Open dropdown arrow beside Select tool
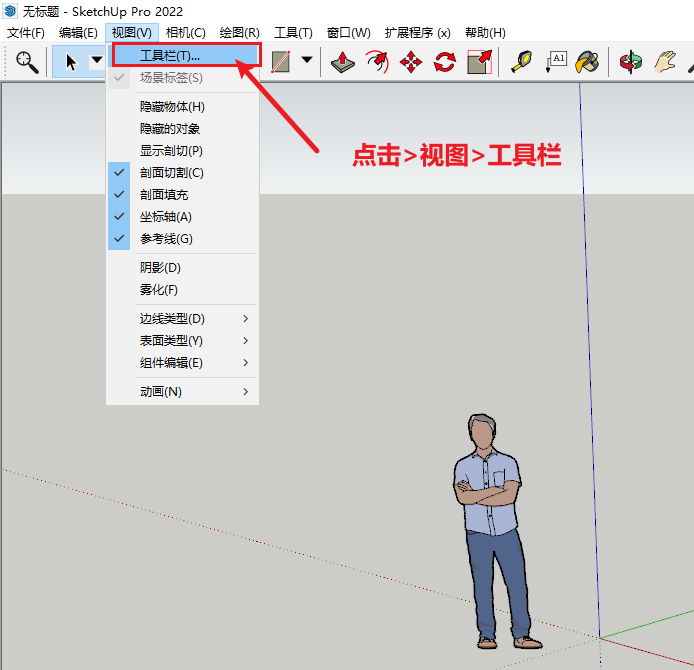Image resolution: width=694 pixels, height=670 pixels. 96,61
